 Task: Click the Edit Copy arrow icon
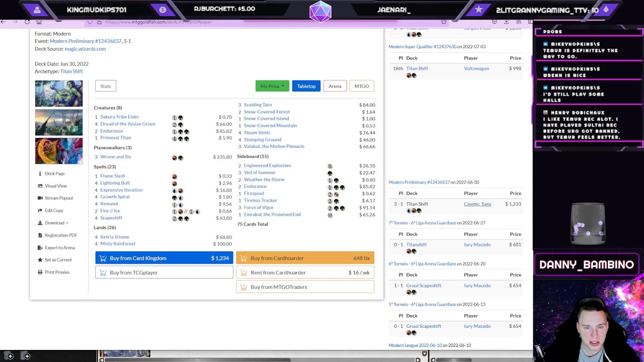40,211
